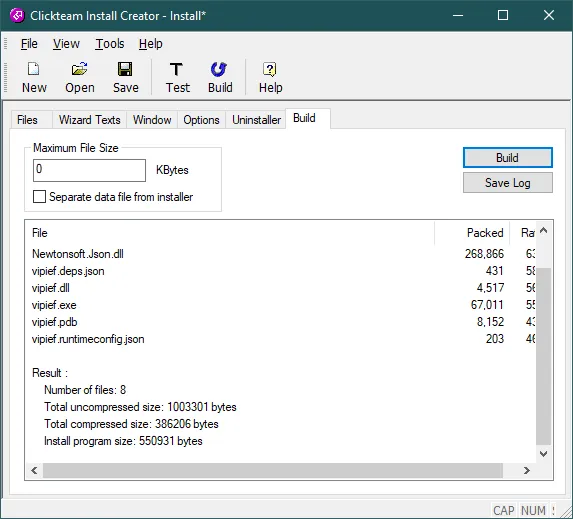This screenshot has width=573, height=519.
Task: Click the horizontal scroll right arrow
Action: 527,470
